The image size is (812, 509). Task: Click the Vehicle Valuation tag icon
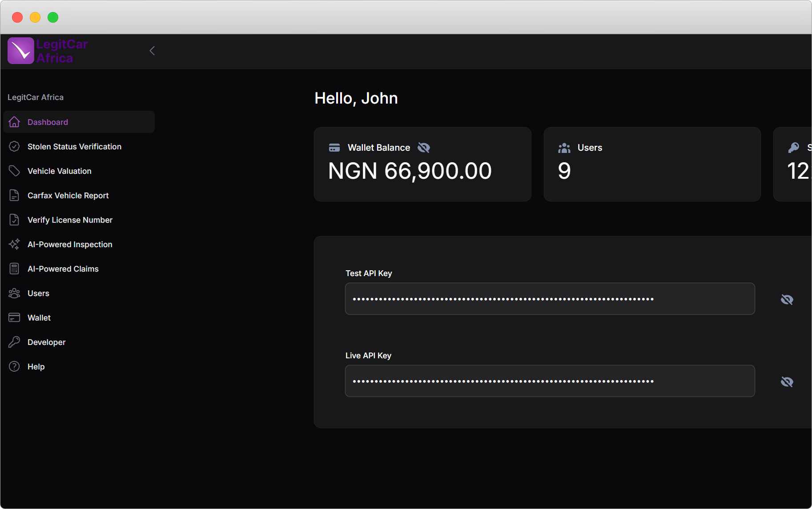pos(14,171)
